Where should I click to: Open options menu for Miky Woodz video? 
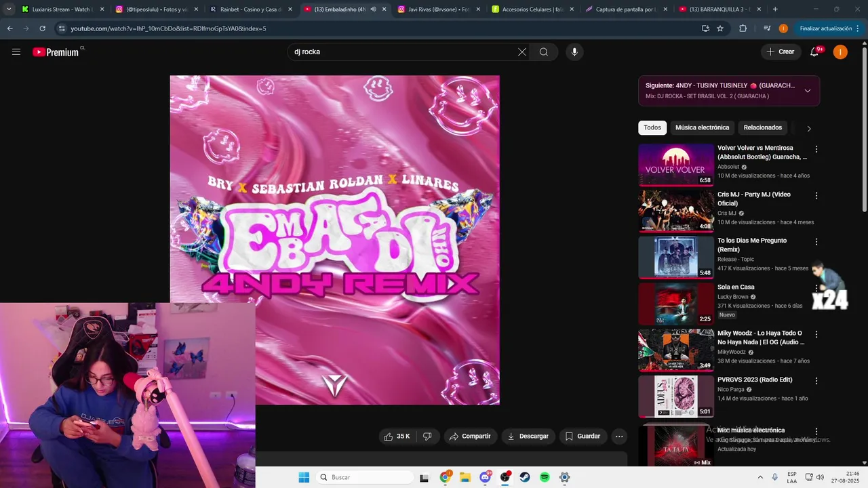(816, 335)
